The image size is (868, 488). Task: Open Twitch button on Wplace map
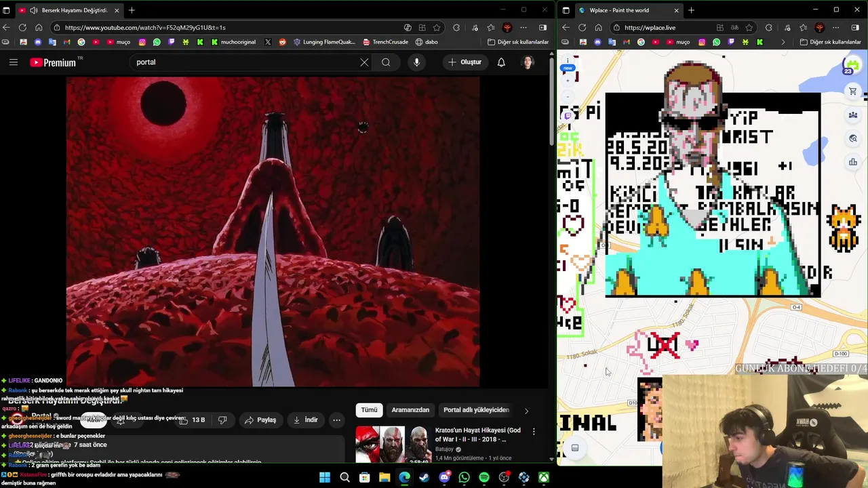pyautogui.click(x=568, y=116)
